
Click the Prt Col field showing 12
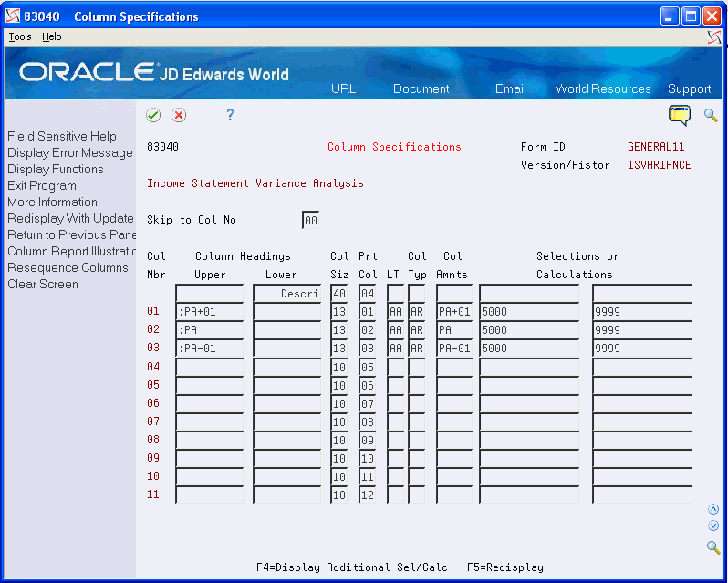368,495
